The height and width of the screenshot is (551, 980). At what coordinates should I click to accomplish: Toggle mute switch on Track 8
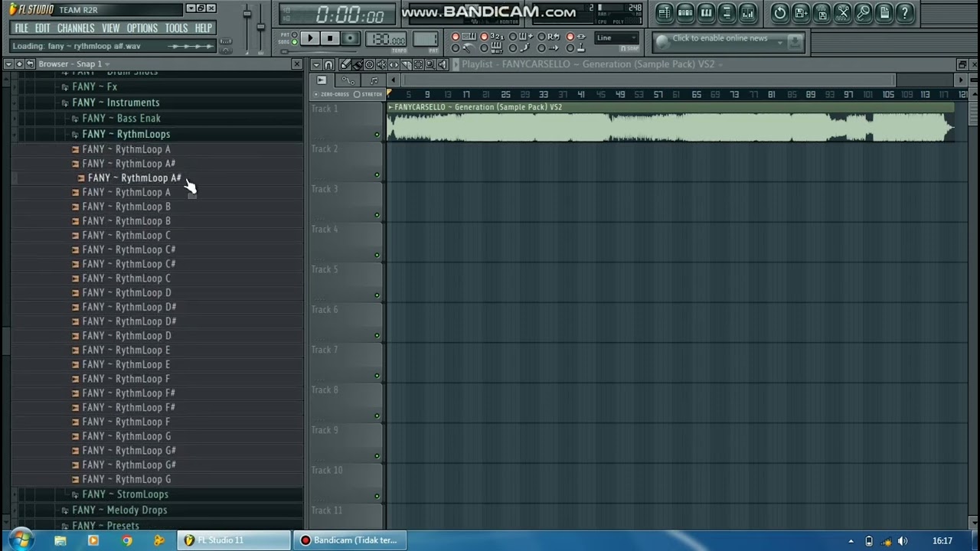tap(377, 416)
